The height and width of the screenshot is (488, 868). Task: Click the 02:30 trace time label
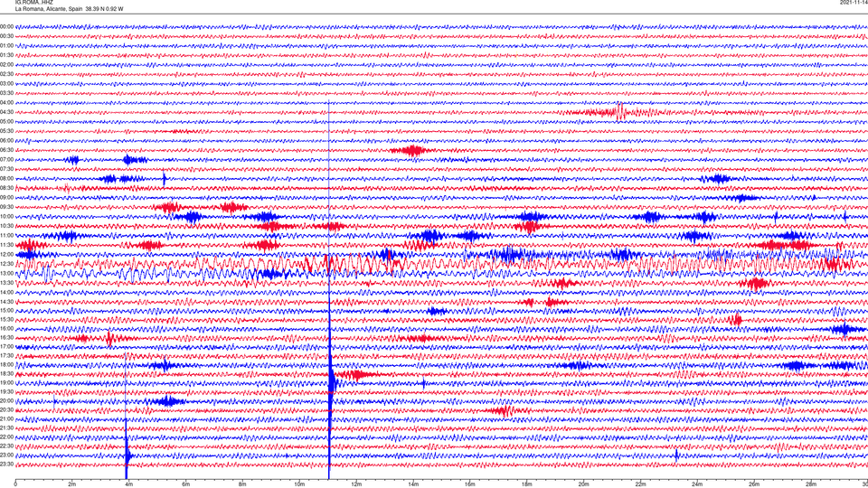tap(6, 74)
